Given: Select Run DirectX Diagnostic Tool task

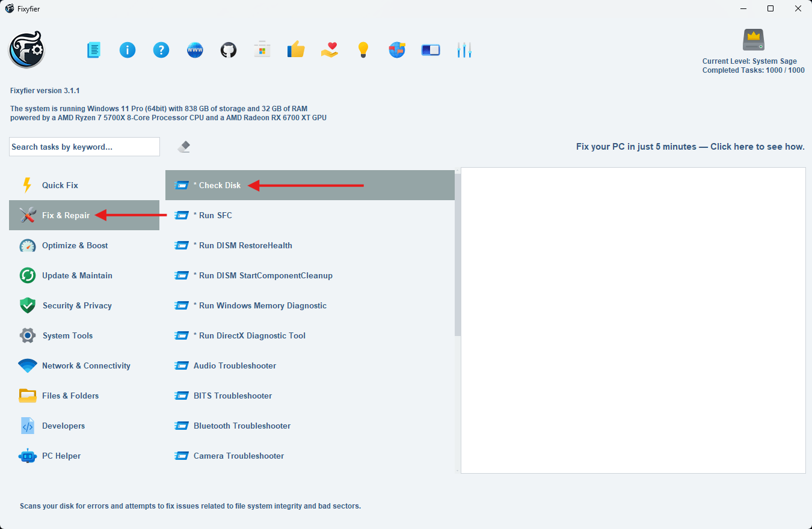Looking at the screenshot, I should click(310, 335).
